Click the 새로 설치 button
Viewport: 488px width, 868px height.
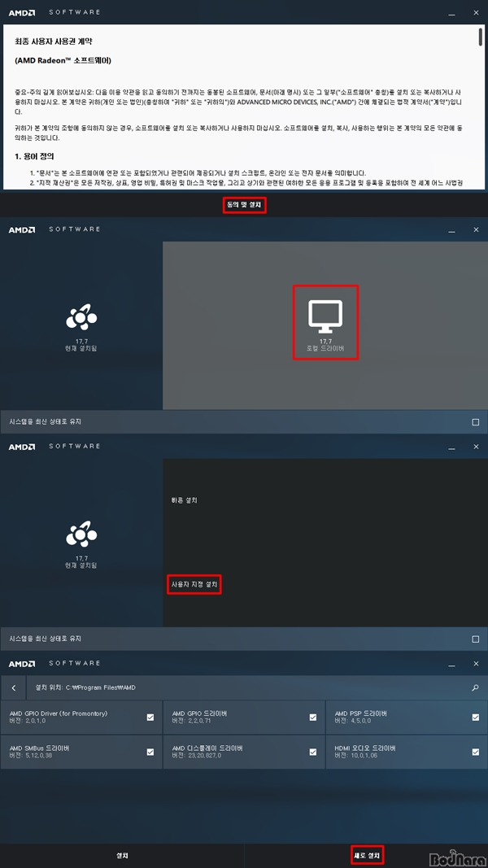[x=368, y=855]
